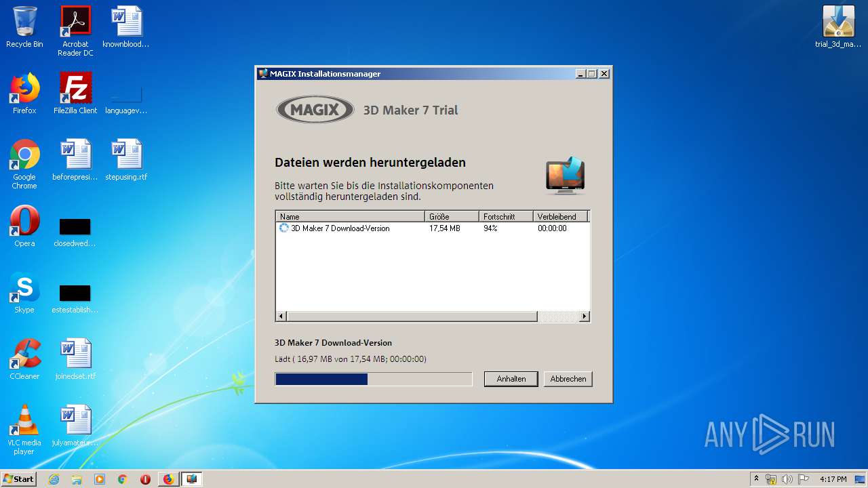Select the trial_3d_ma installer desktop icon
The height and width of the screenshot is (488, 868).
click(838, 28)
